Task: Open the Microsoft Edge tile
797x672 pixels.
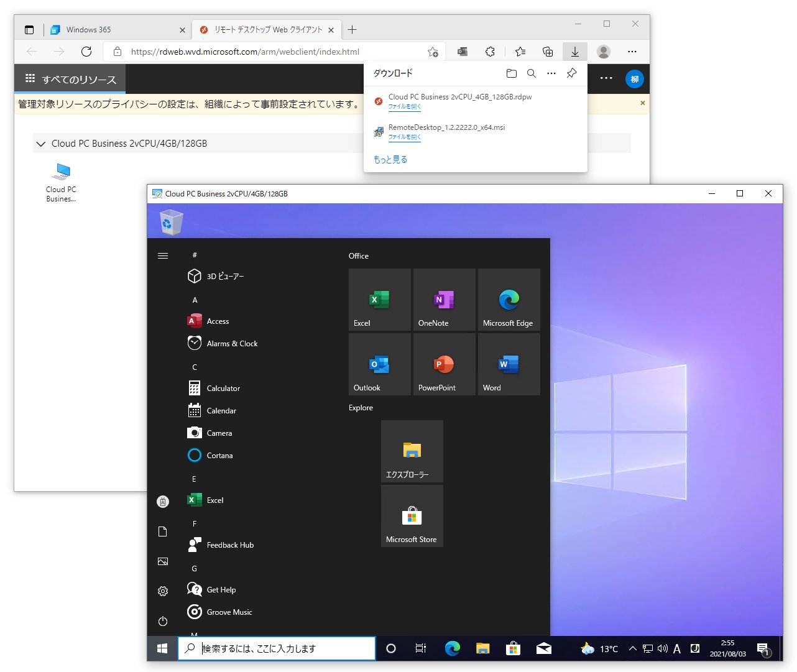Action: 509,300
